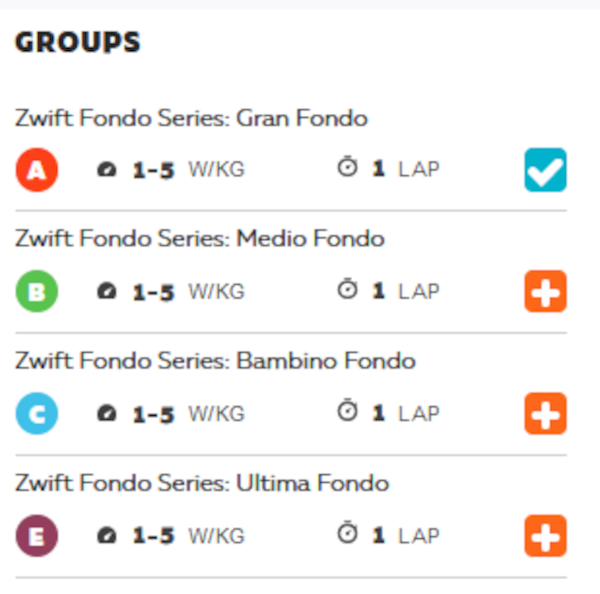Viewport: 600px width, 594px height.
Task: Join Ultima Fondo group with plus button
Action: (545, 535)
